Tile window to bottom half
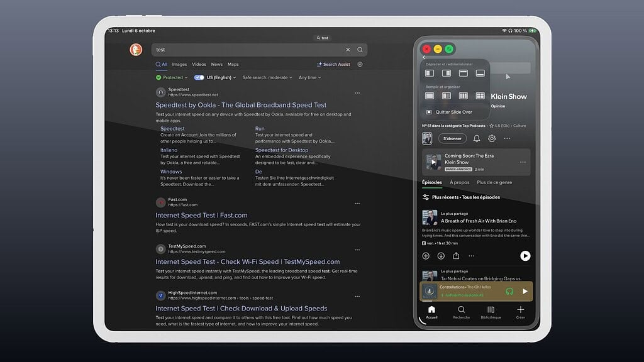Image resolution: width=644 pixels, height=362 pixels. [x=480, y=73]
